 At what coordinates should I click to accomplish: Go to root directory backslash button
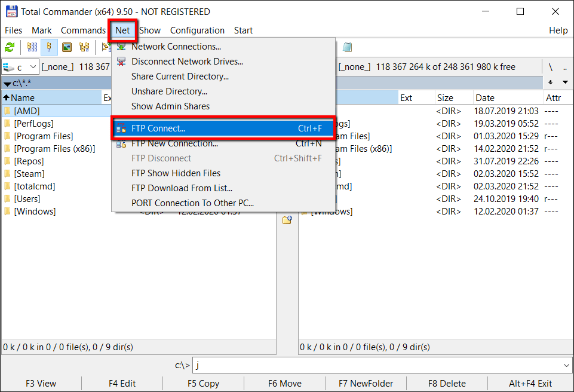pos(550,67)
